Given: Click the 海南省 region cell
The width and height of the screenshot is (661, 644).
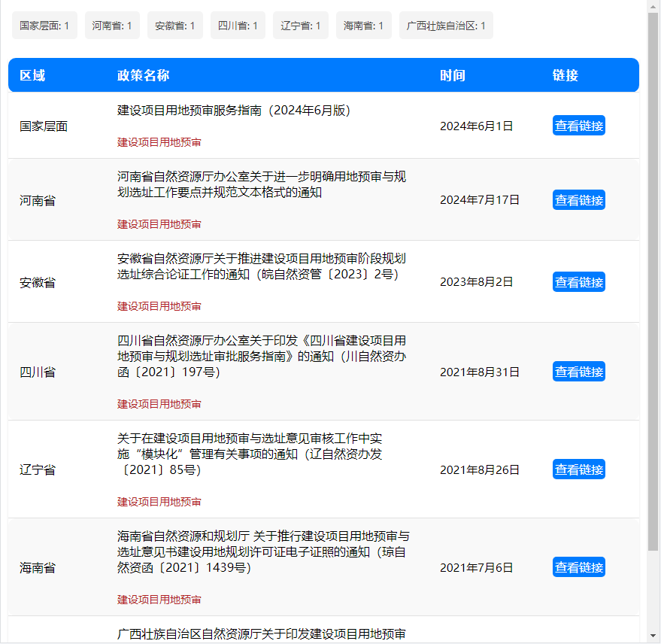Looking at the screenshot, I should coord(38,568).
